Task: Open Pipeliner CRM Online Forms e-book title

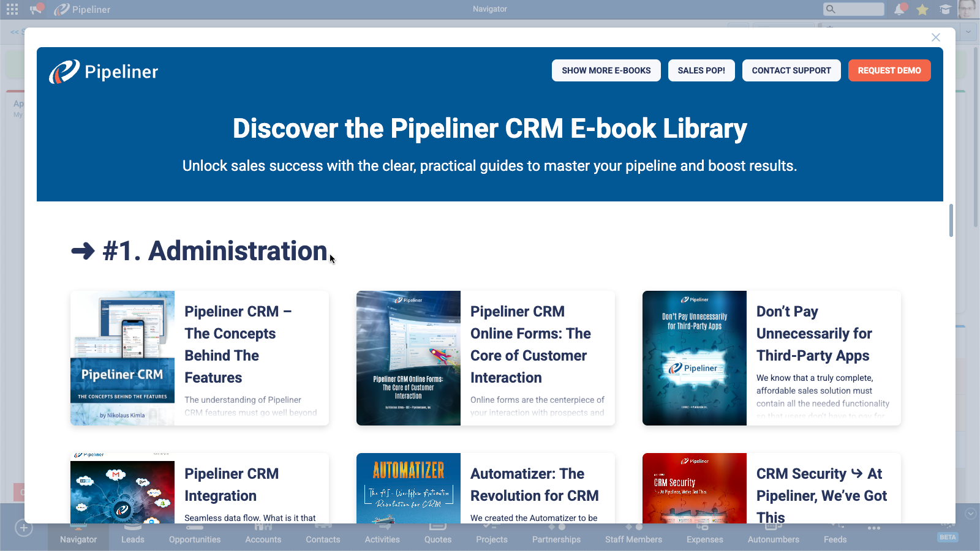Action: [x=530, y=344]
